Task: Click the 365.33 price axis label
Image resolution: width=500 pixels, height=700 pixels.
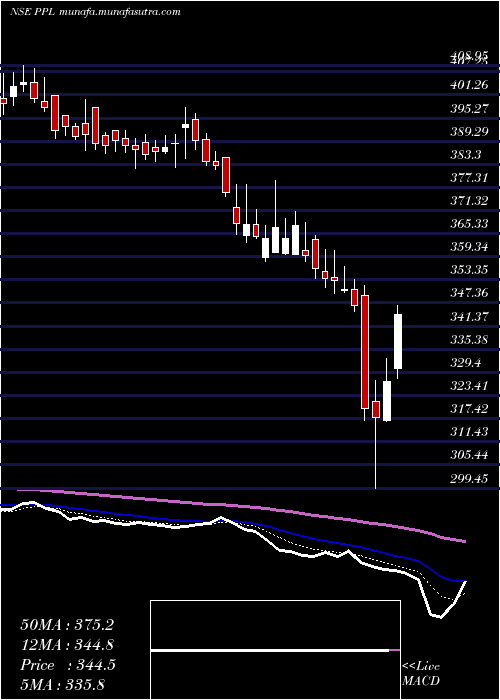Action: click(x=469, y=224)
